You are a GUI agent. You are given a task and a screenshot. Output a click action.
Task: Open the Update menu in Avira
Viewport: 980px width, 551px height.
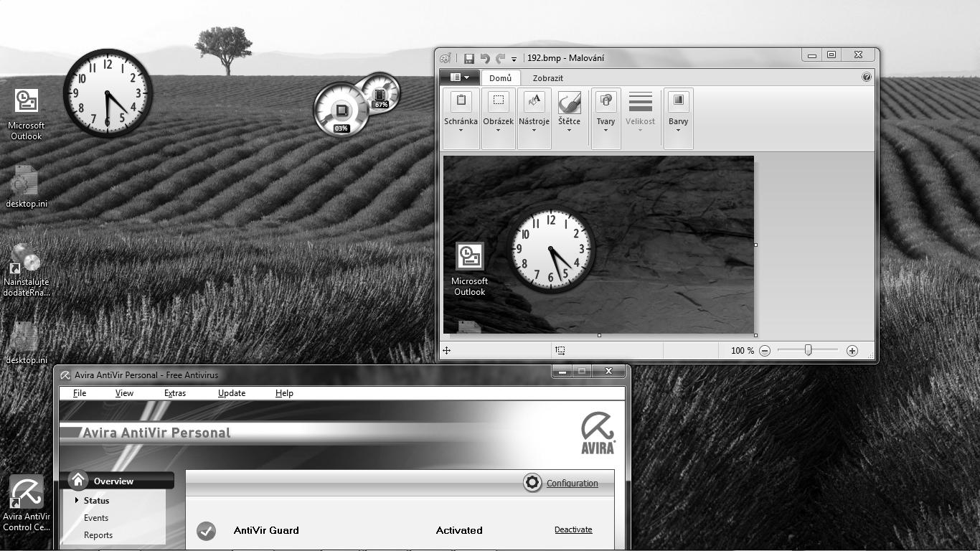tap(232, 393)
